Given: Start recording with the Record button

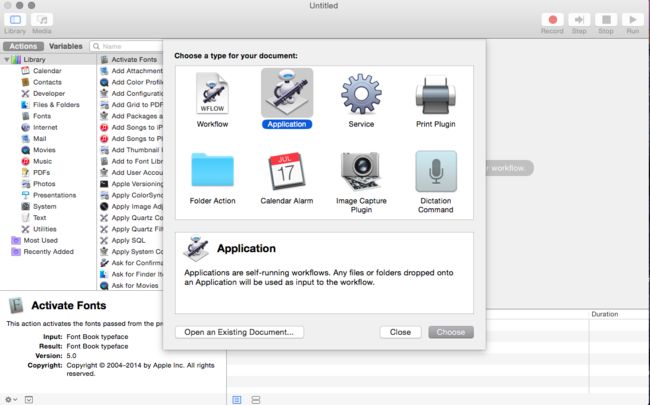Looking at the screenshot, I should (x=552, y=19).
